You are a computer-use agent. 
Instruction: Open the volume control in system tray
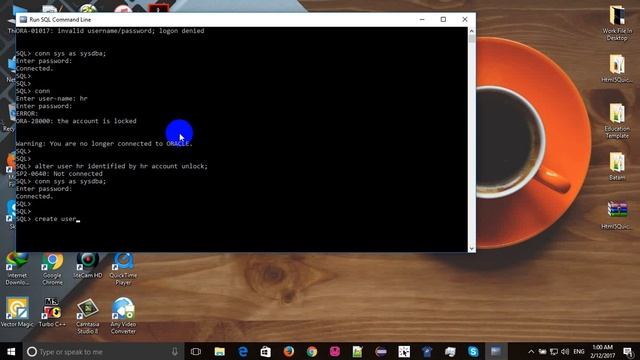[x=565, y=351]
